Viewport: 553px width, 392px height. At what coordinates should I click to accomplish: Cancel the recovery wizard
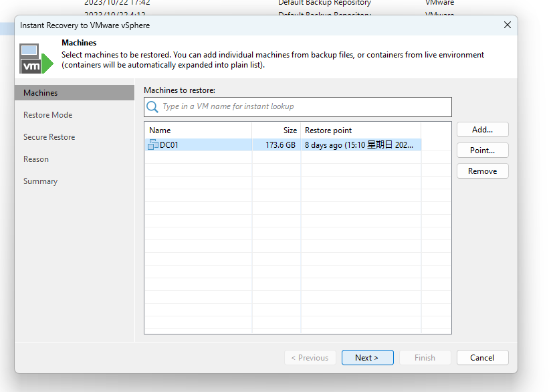pos(483,358)
